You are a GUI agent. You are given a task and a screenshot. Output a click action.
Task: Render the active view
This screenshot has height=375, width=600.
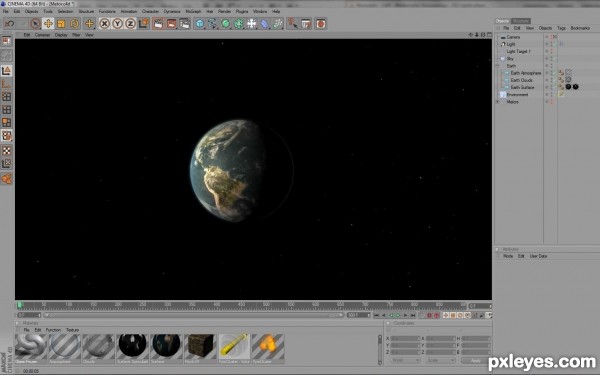tap(158, 24)
